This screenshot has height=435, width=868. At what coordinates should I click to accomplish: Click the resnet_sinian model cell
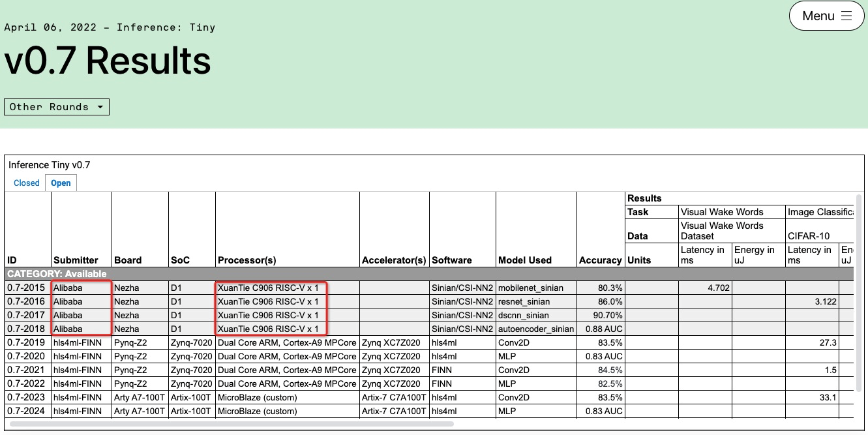coord(536,301)
